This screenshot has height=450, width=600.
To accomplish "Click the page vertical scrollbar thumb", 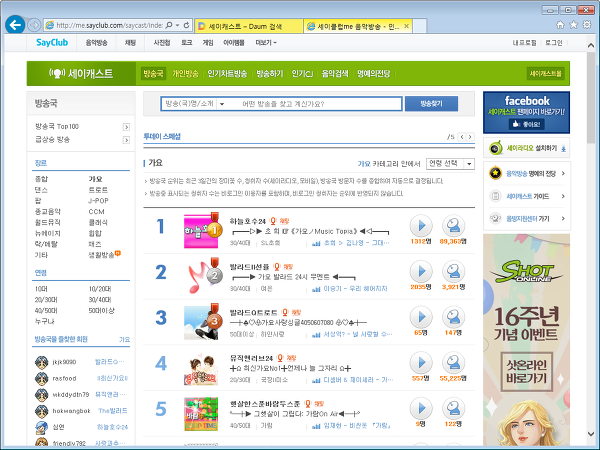I will point(591,98).
